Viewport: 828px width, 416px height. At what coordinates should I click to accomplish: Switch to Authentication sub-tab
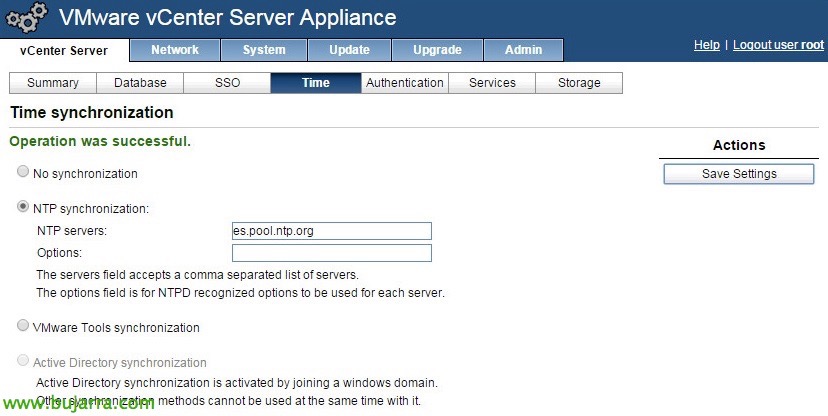[x=405, y=83]
